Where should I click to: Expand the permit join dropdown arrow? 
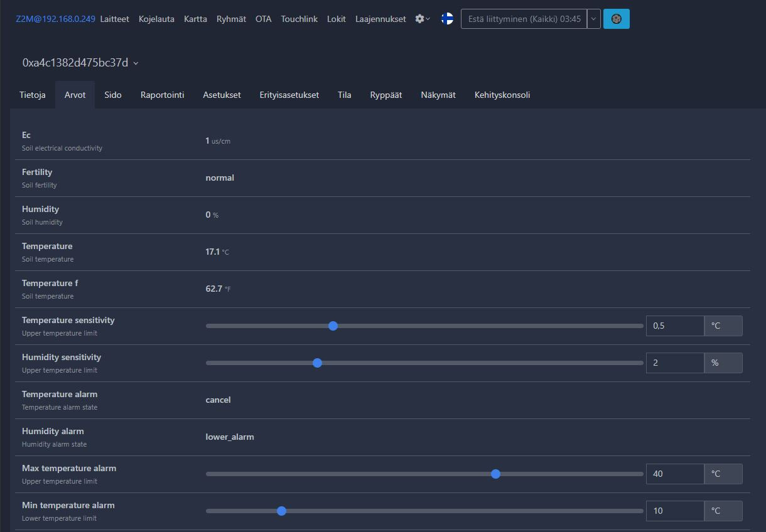[x=594, y=19]
